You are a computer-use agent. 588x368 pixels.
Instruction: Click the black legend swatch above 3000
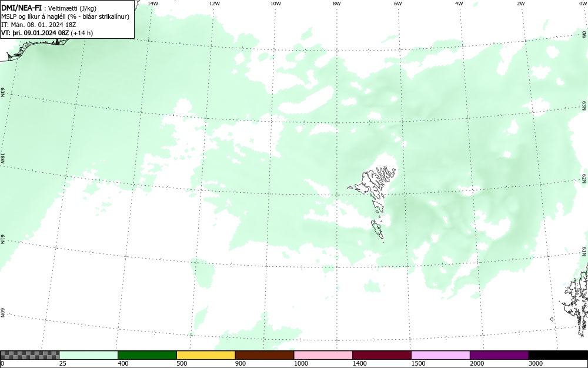[x=558, y=355]
